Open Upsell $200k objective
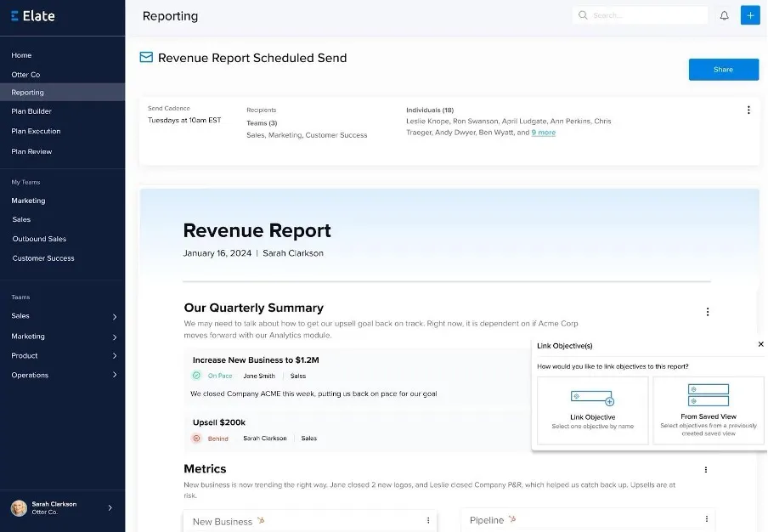 click(219, 422)
